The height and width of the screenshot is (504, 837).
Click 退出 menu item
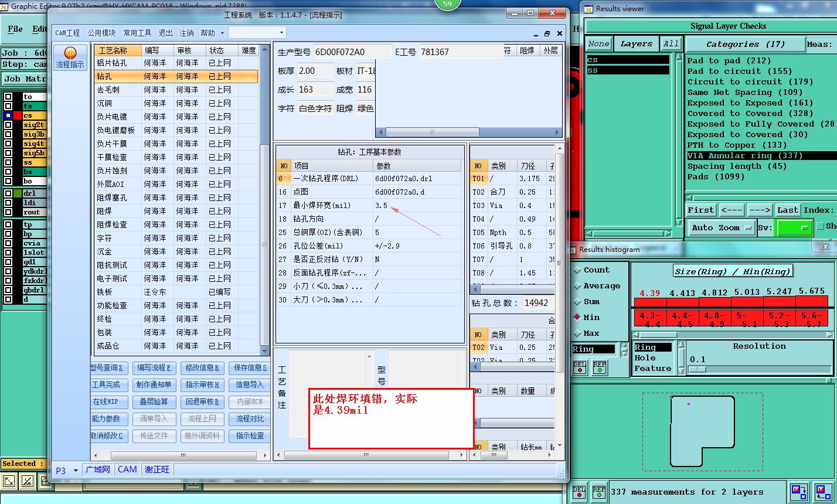point(166,33)
